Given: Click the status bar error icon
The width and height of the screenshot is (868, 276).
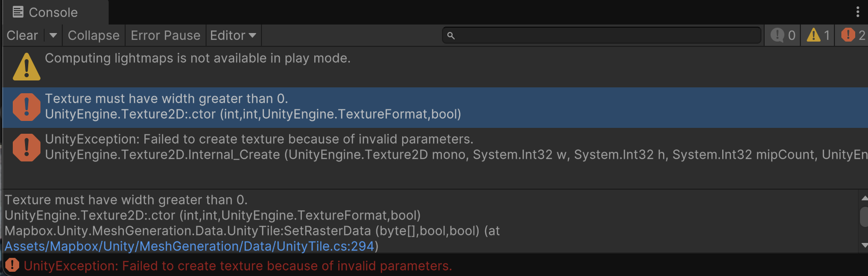Looking at the screenshot, I should click(12, 265).
